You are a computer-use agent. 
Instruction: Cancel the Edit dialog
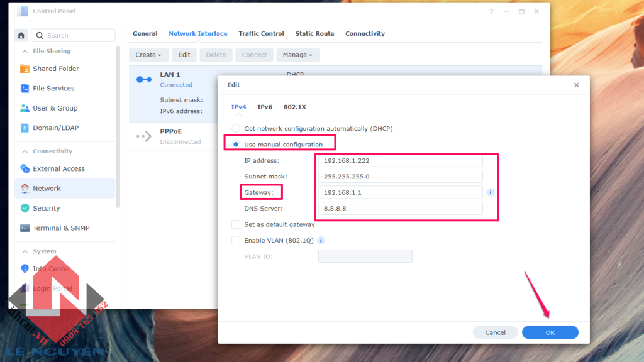click(x=495, y=332)
